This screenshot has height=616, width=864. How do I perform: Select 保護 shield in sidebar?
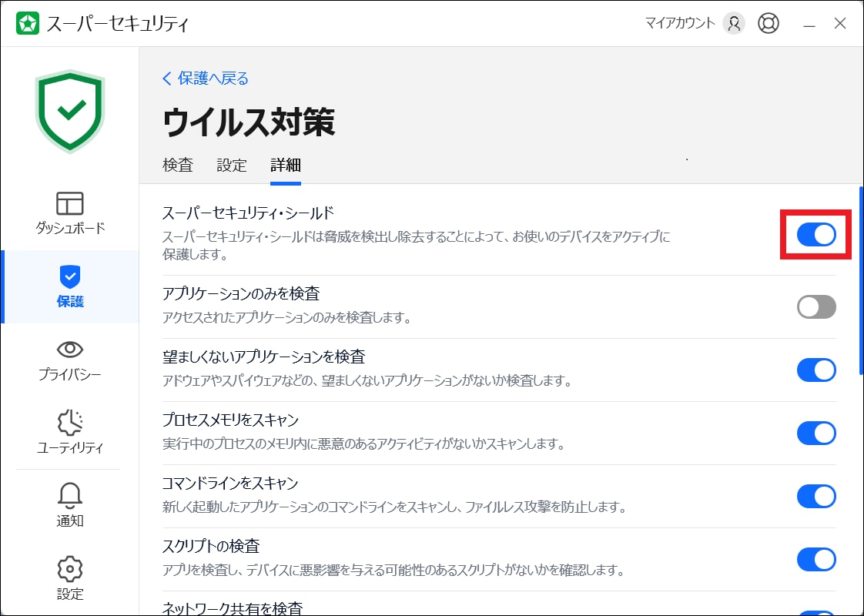click(x=70, y=286)
